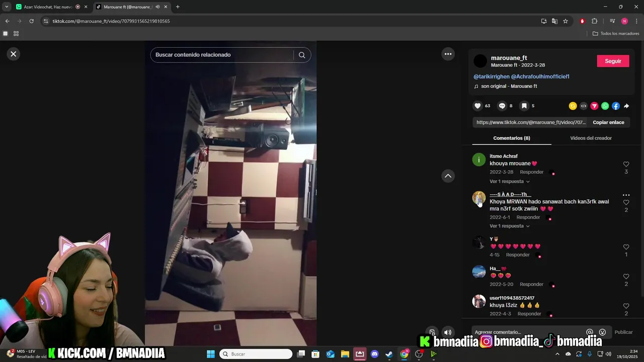Mute the video with speaker icon

click(448, 332)
